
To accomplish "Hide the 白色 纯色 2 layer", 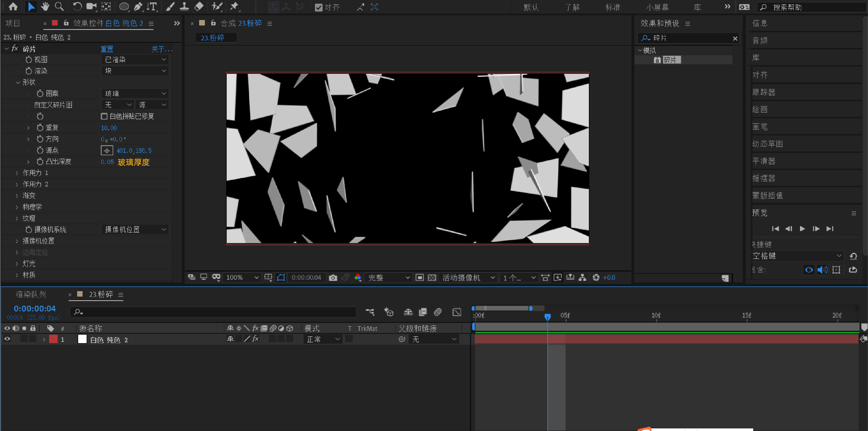I will click(7, 339).
